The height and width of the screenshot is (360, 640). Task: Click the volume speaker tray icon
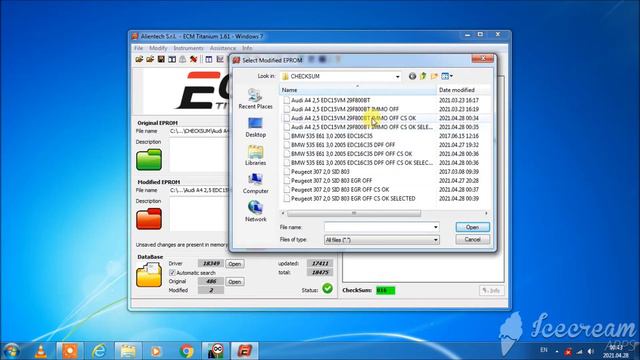[x=591, y=351]
